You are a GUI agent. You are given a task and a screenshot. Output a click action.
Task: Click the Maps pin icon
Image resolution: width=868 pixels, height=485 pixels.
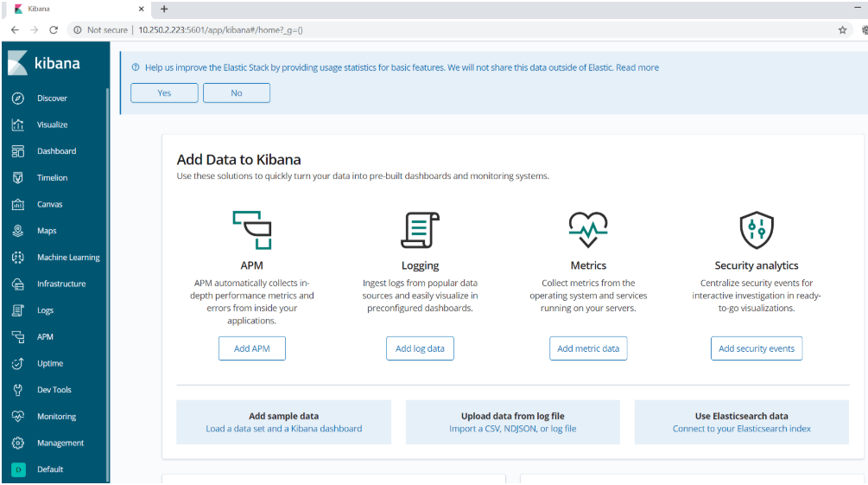(18, 231)
